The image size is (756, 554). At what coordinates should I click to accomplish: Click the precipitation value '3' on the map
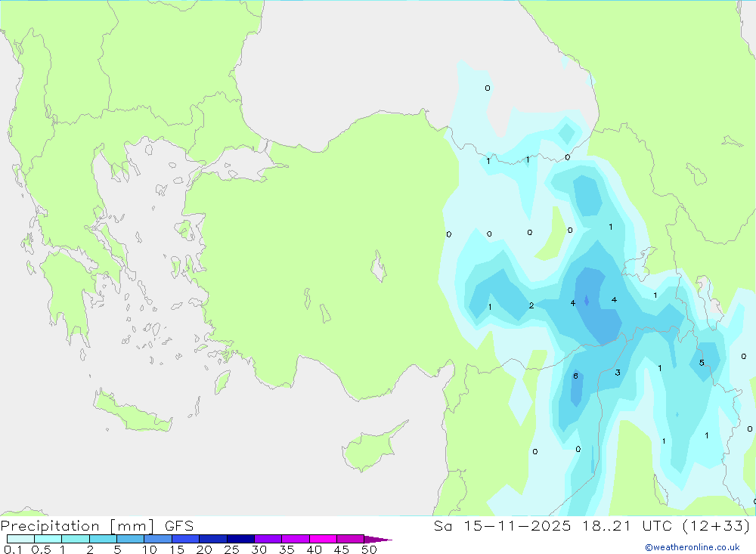[618, 372]
